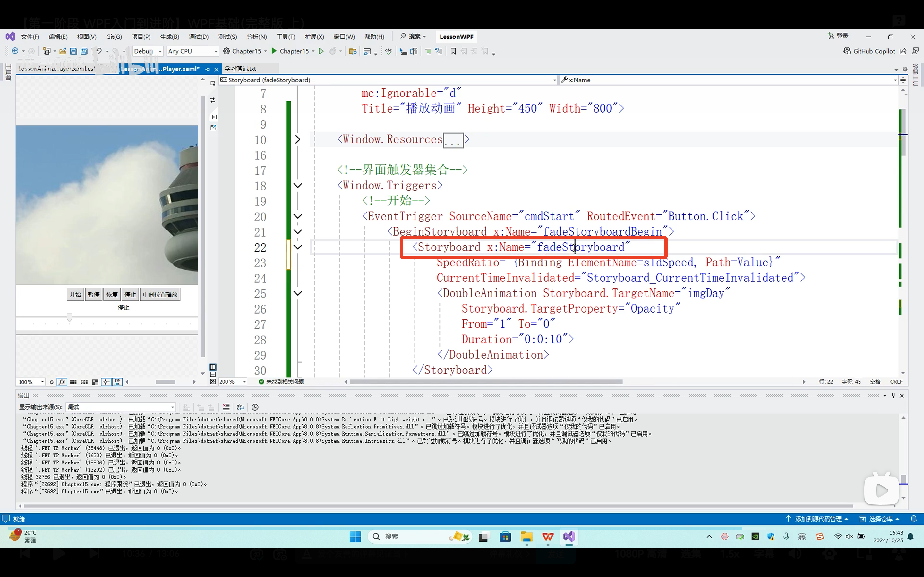Click the Save All toolbar icon

[x=84, y=51]
